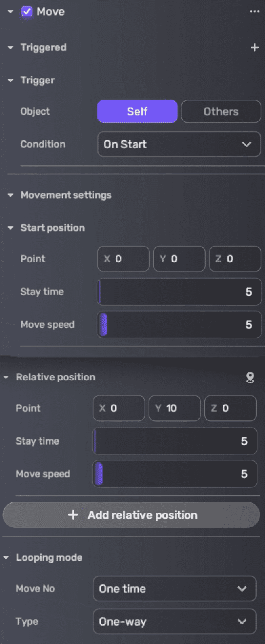Image resolution: width=265 pixels, height=644 pixels.
Task: Collapse the Start position section
Action: tap(10, 228)
